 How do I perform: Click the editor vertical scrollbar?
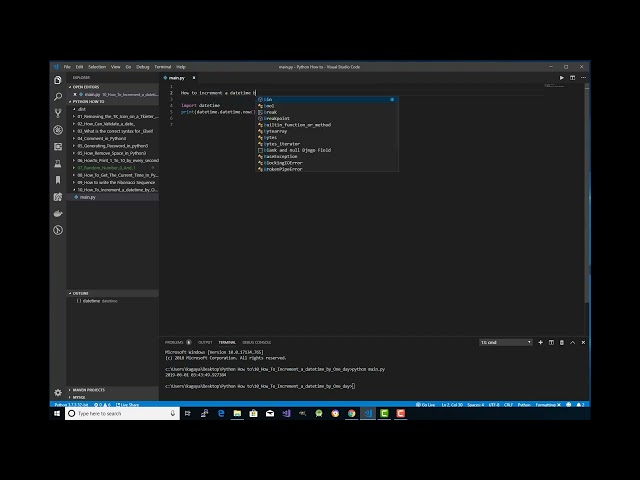[x=587, y=194]
